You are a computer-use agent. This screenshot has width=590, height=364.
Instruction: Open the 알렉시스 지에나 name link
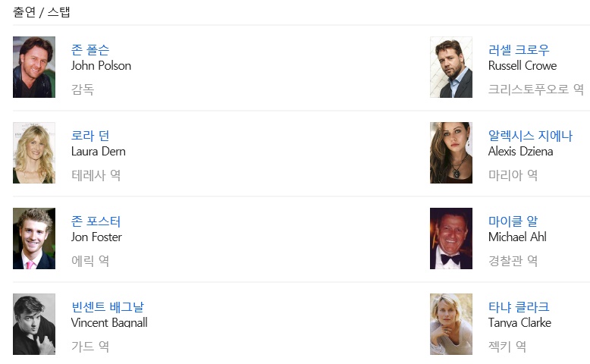(530, 136)
